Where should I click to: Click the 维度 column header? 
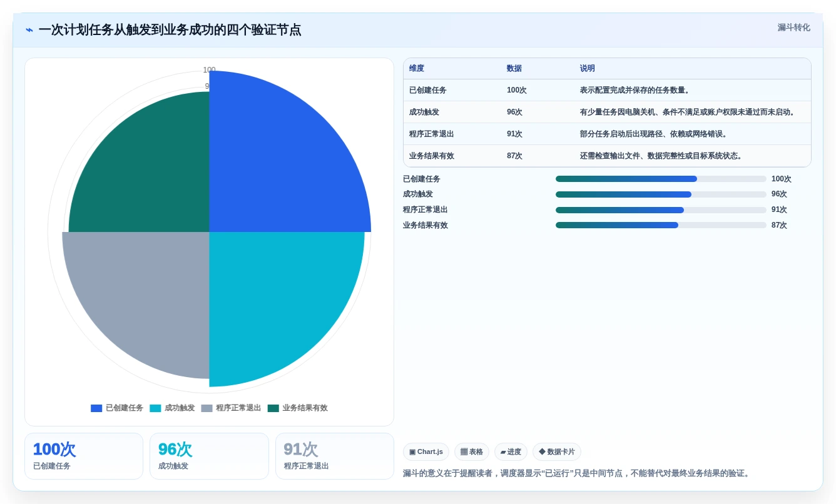[x=417, y=68]
